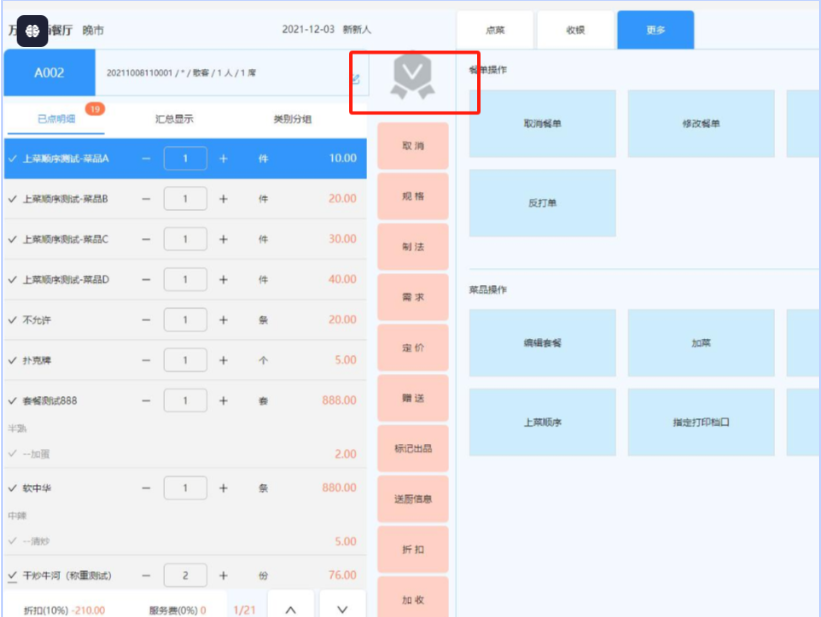The image size is (821, 617).
Task: Increase quantity of 上菜顺序测试-菜品B with plus
Action: click(223, 199)
